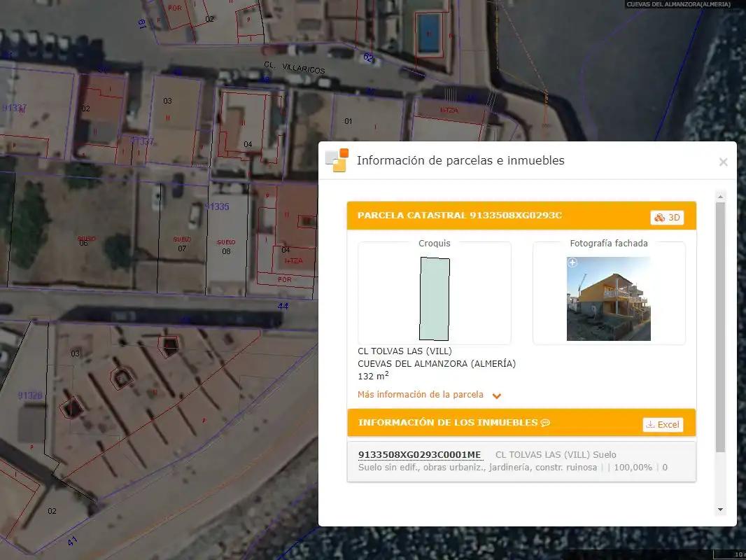Click the speech bubble icon beside INMUEBLES heading
746x560 pixels.
(546, 423)
